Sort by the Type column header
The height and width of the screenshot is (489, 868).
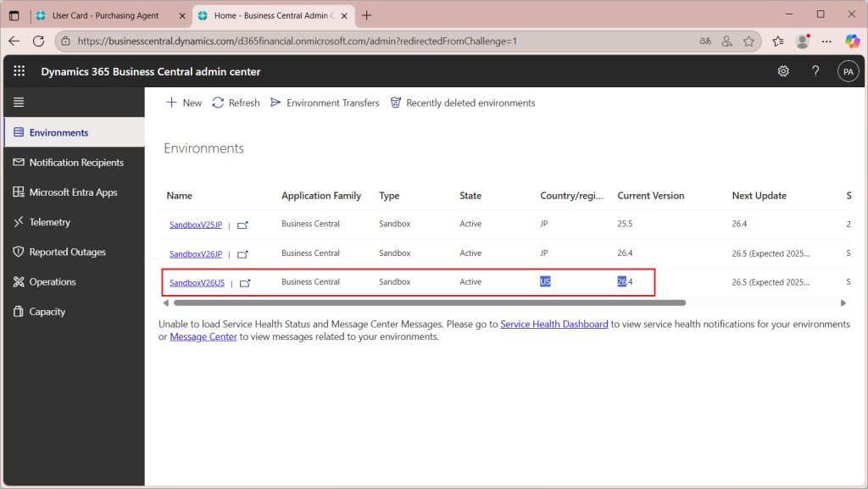[389, 196]
